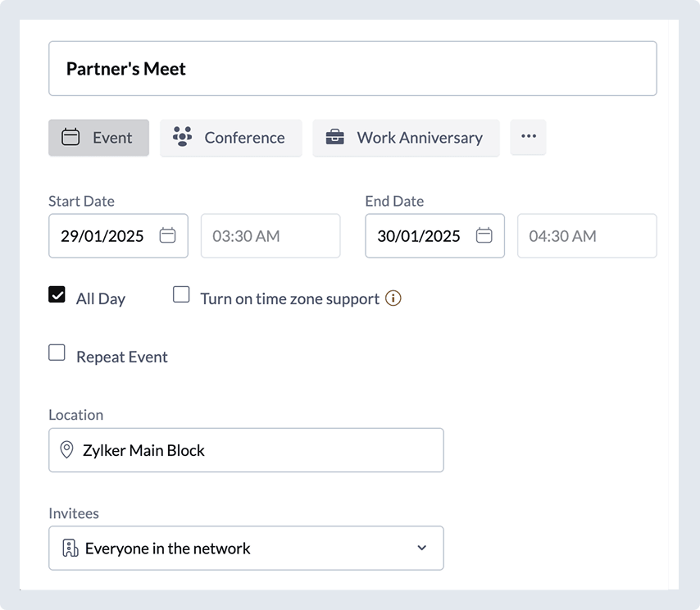Expand the Invitees dropdown chevron

pos(422,549)
